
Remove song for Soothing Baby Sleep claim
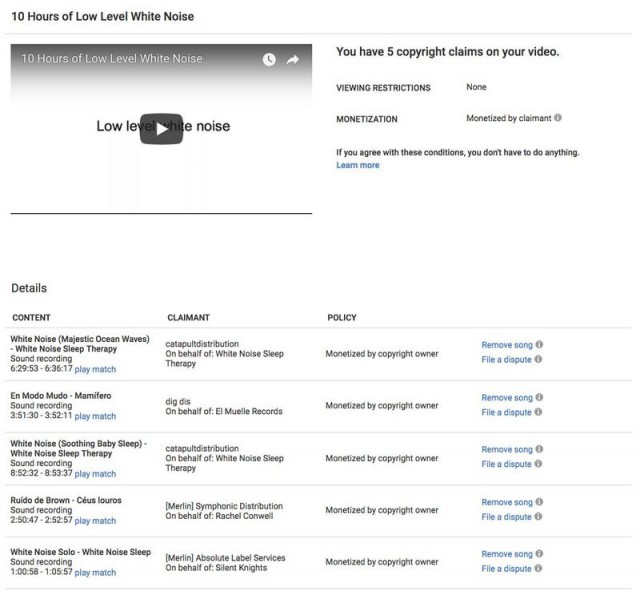(x=507, y=449)
